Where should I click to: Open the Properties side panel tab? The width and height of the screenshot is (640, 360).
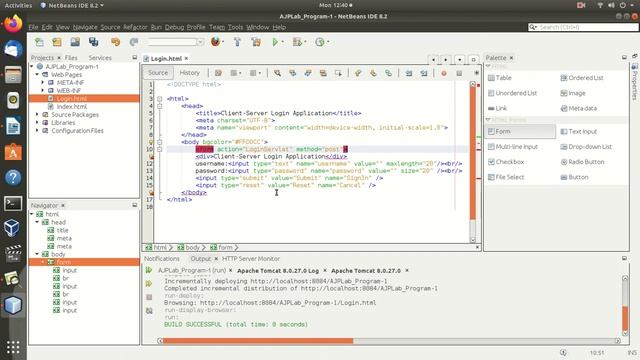coord(634,82)
